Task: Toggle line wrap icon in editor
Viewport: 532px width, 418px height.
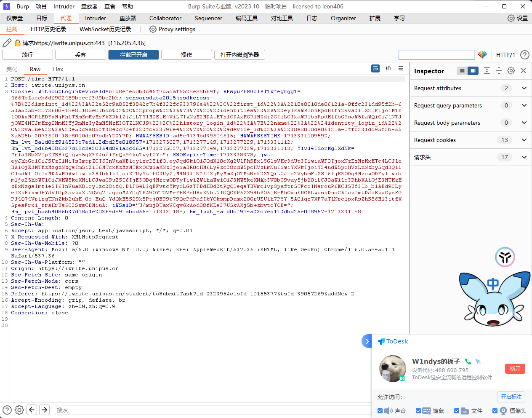Action: click(375, 69)
